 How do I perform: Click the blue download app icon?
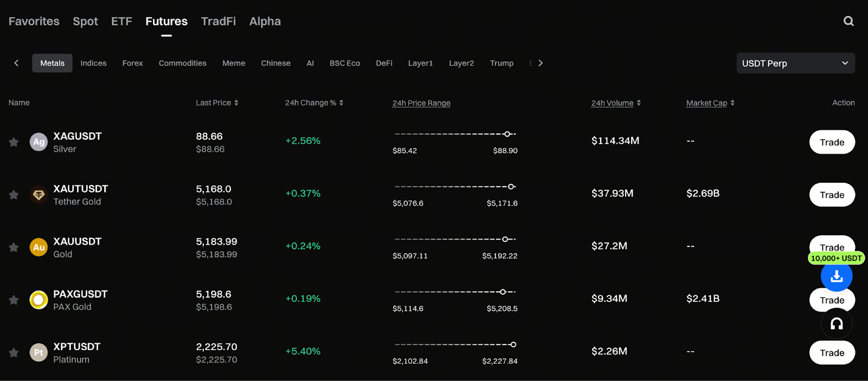coord(836,276)
